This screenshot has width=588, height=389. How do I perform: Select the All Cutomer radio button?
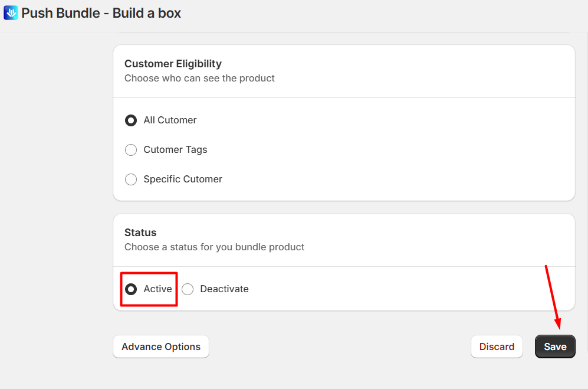click(x=131, y=120)
